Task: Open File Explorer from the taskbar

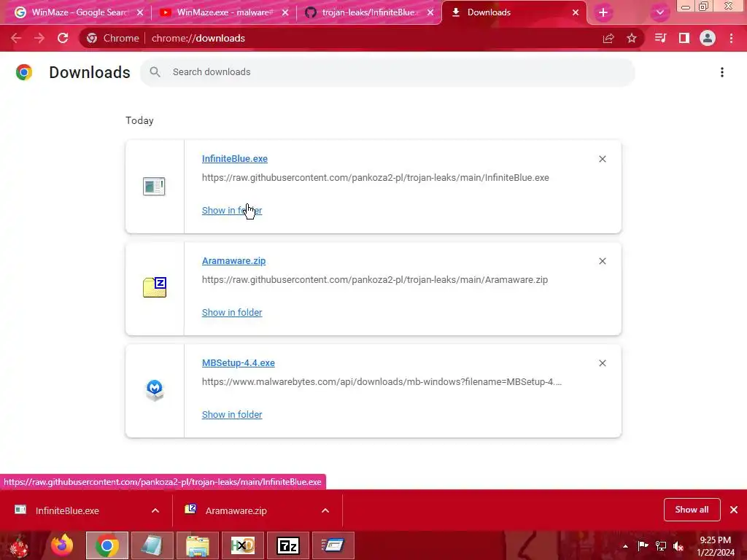Action: (x=197, y=545)
